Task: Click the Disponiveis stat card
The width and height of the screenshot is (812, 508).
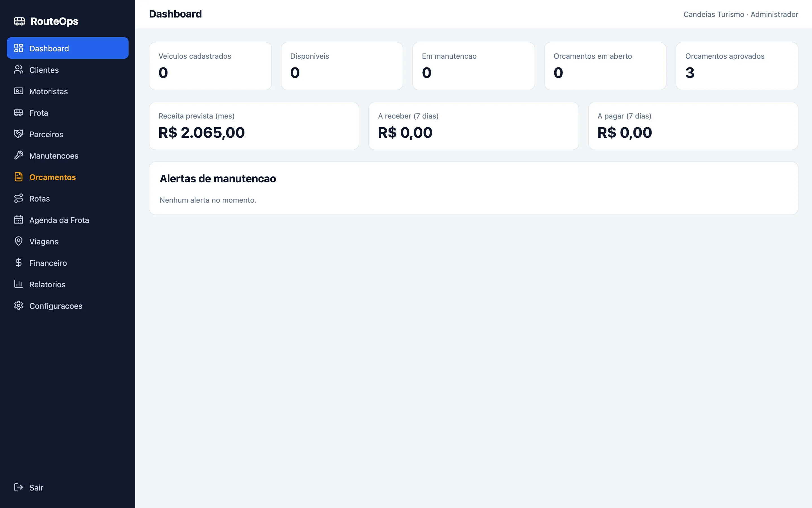Action: click(342, 66)
